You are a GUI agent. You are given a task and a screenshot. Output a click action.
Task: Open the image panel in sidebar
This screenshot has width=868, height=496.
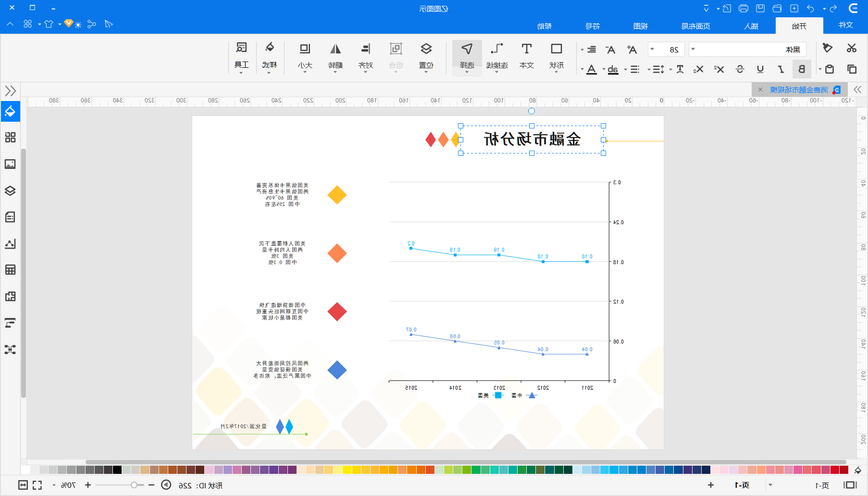pyautogui.click(x=10, y=164)
